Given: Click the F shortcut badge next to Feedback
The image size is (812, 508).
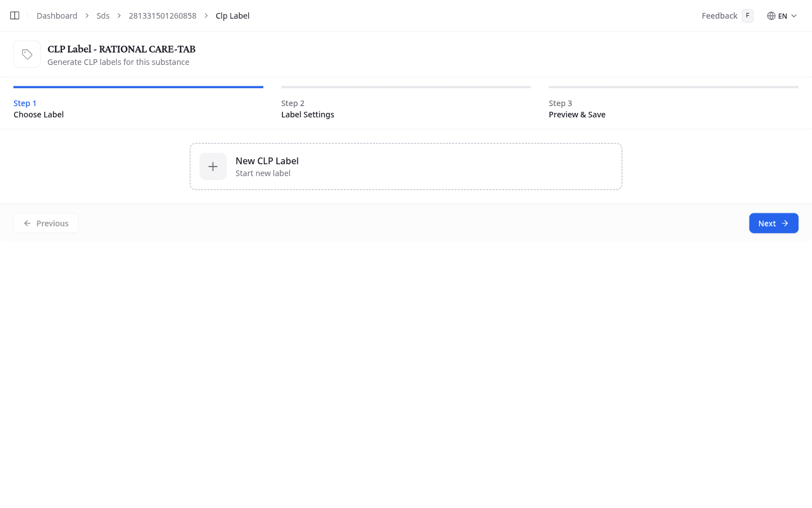Looking at the screenshot, I should point(747,15).
